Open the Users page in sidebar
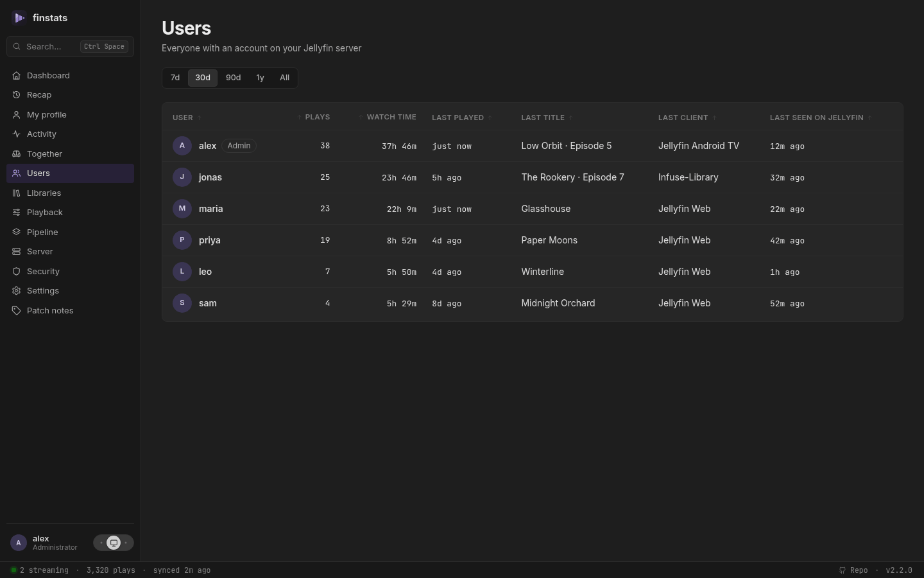The height and width of the screenshot is (578, 924). coord(71,173)
